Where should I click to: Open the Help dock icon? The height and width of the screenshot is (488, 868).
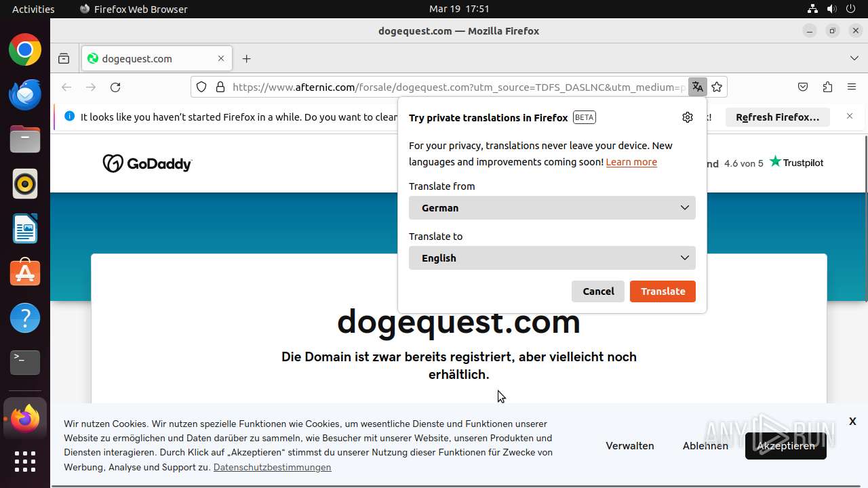coord(25,318)
